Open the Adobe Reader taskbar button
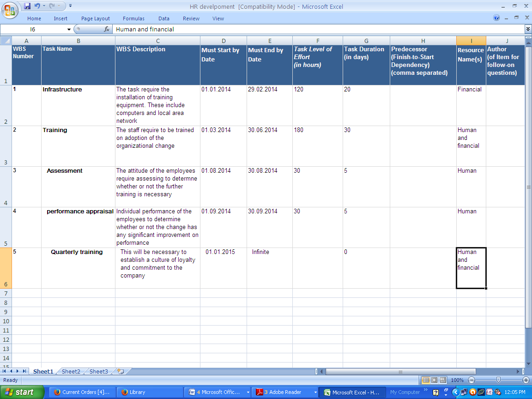 pos(284,392)
